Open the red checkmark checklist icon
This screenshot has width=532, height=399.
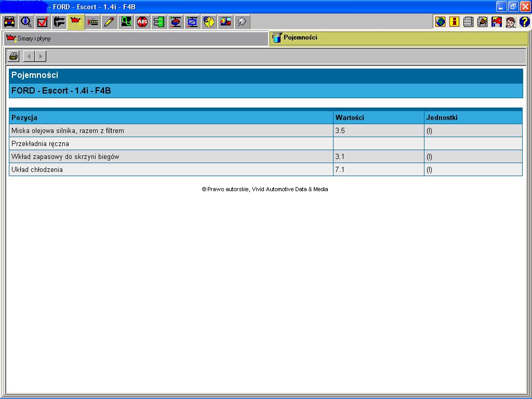pyautogui.click(x=43, y=22)
